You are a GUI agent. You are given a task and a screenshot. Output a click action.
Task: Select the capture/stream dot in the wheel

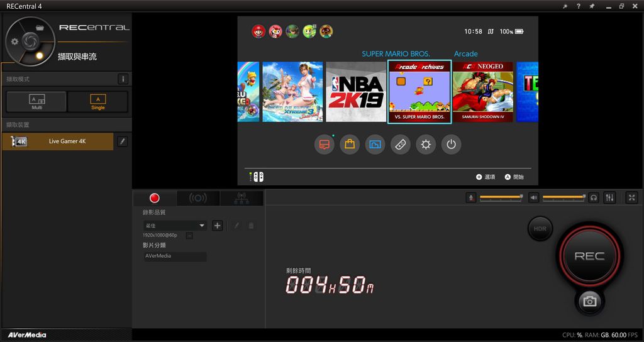click(40, 55)
